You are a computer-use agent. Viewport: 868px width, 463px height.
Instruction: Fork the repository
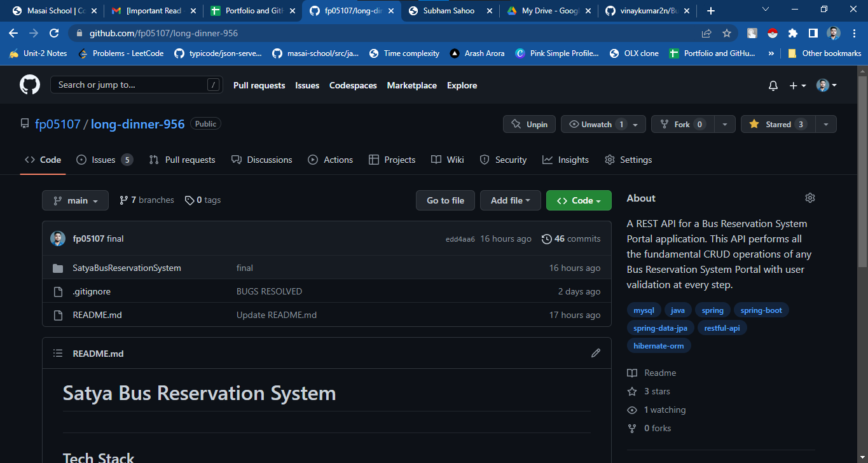(682, 124)
